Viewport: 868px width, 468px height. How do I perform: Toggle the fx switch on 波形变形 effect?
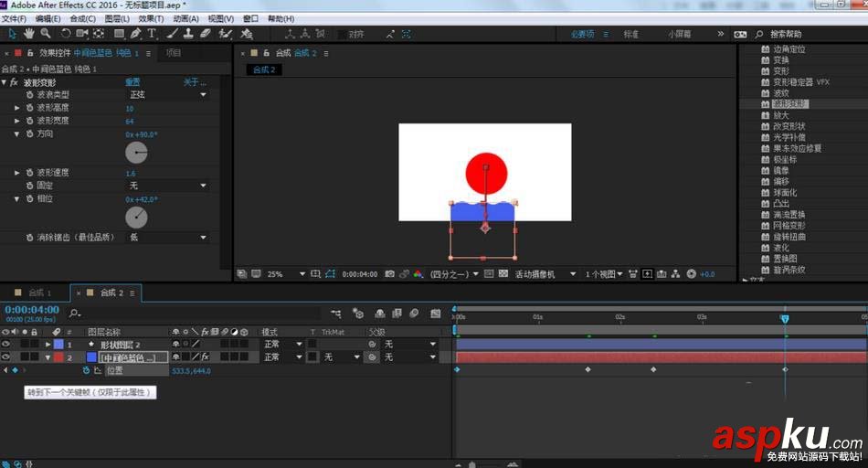point(14,82)
